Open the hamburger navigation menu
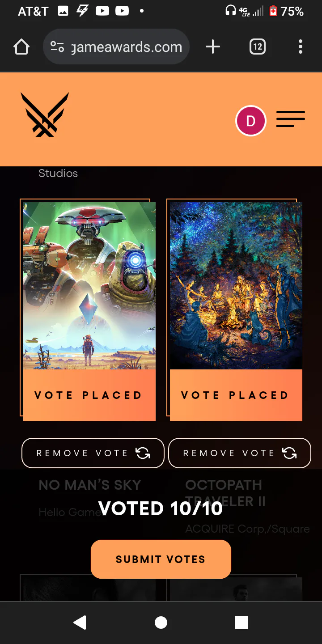This screenshot has width=322, height=644. [291, 119]
